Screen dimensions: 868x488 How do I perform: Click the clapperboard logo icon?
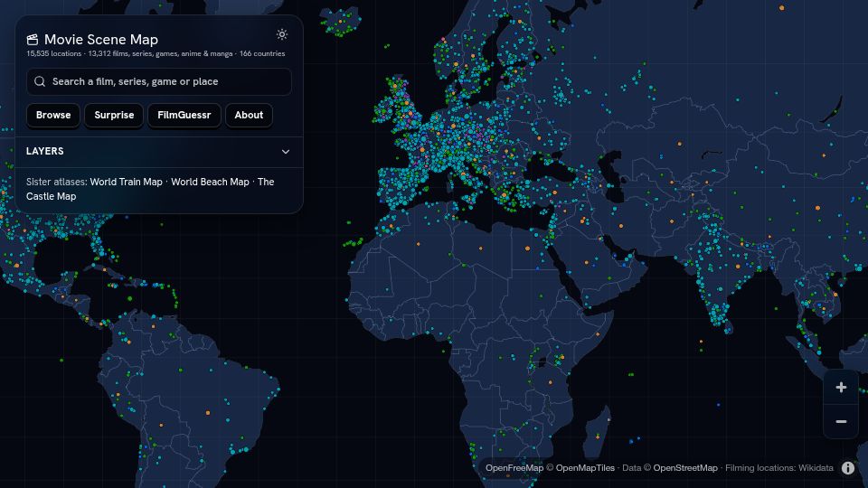33,39
